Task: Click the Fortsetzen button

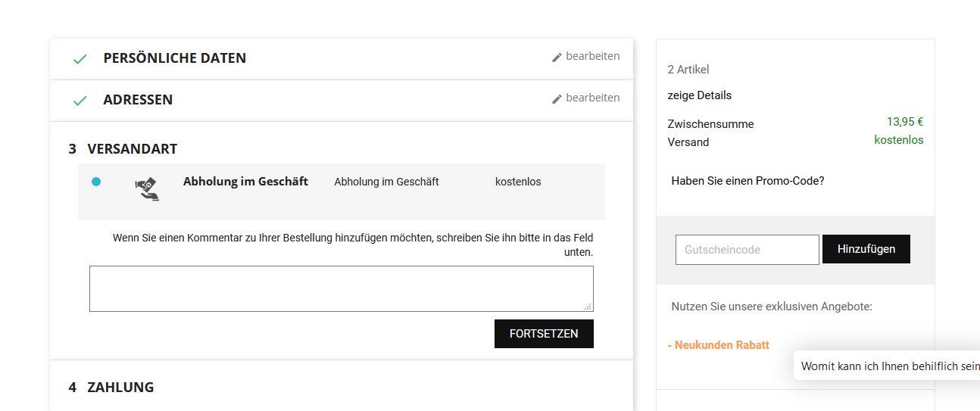Action: 544,334
